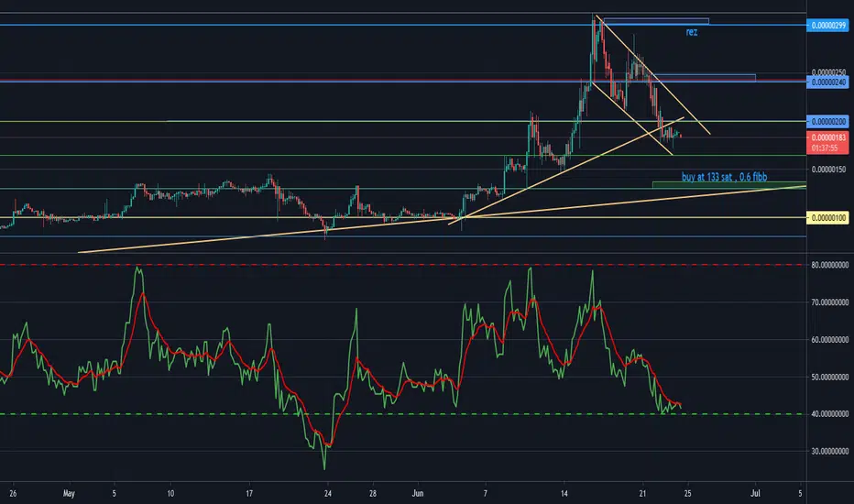The height and width of the screenshot is (504, 854).
Task: Select the 'buy at 133 sat, 0.6 fibb' note
Action: pos(725,177)
